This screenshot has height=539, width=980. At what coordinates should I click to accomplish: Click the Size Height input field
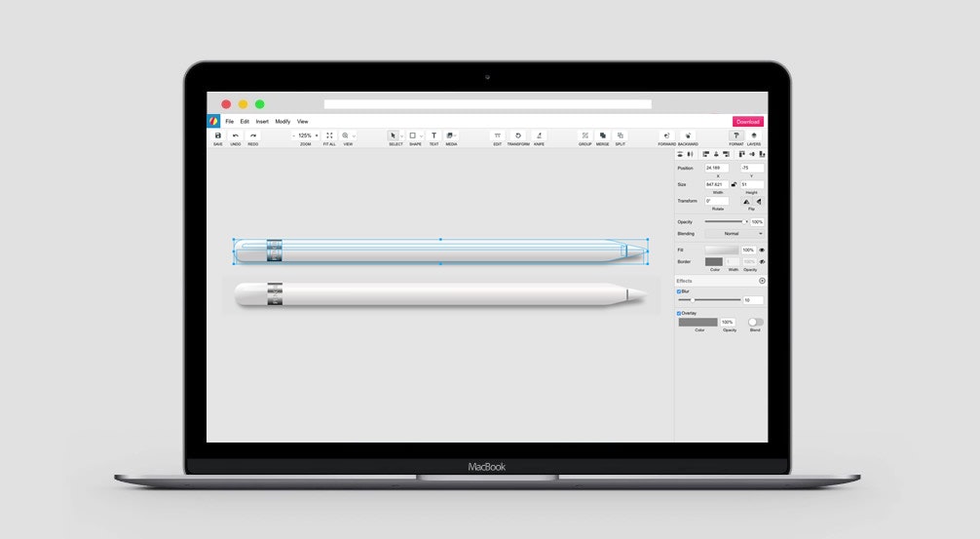(752, 184)
